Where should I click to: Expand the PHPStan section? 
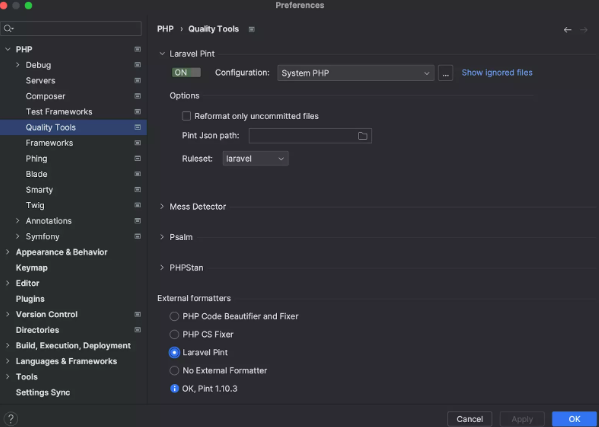(x=162, y=268)
